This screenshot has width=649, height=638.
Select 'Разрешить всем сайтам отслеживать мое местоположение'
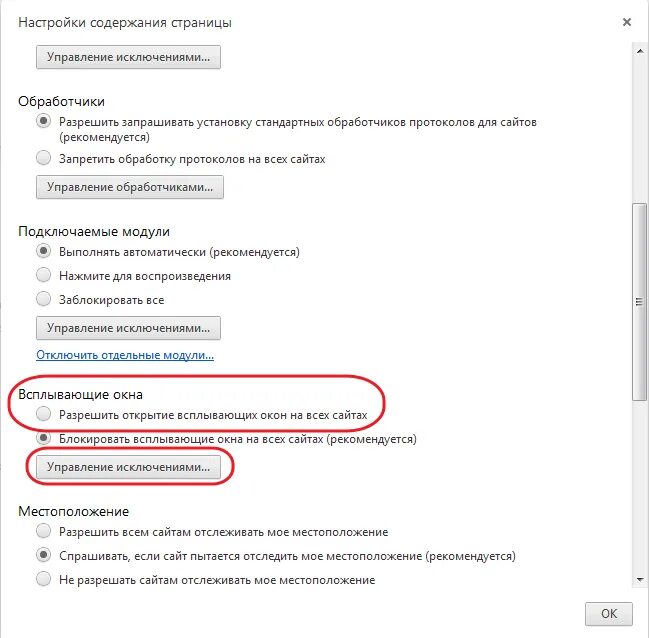[43, 531]
